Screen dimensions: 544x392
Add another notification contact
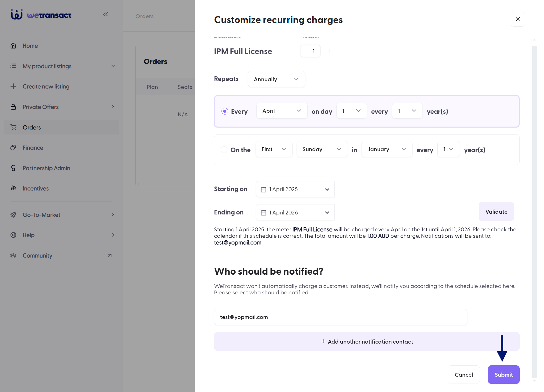coord(367,342)
